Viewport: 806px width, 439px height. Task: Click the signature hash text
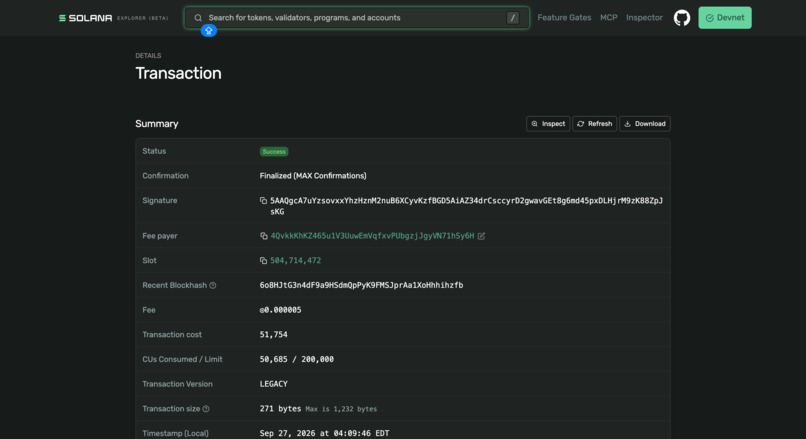[466, 206]
